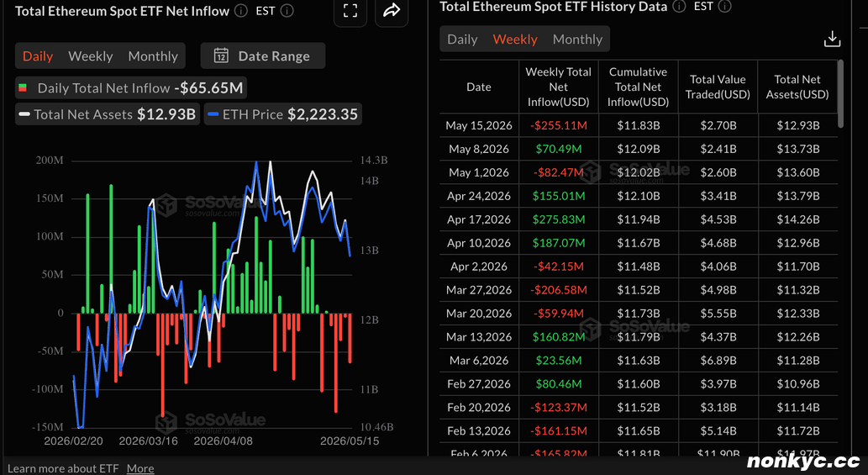The height and width of the screenshot is (475, 868).
Task: Download history data with download icon
Action: click(x=832, y=40)
